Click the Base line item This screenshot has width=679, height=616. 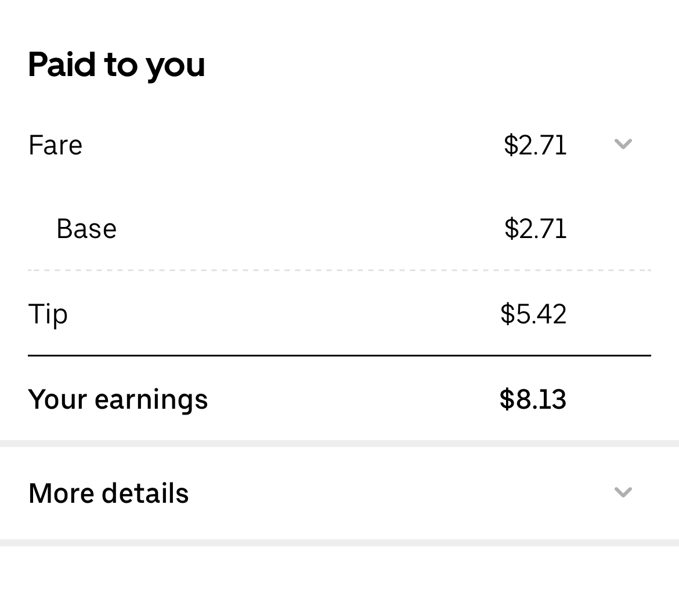tap(86, 228)
